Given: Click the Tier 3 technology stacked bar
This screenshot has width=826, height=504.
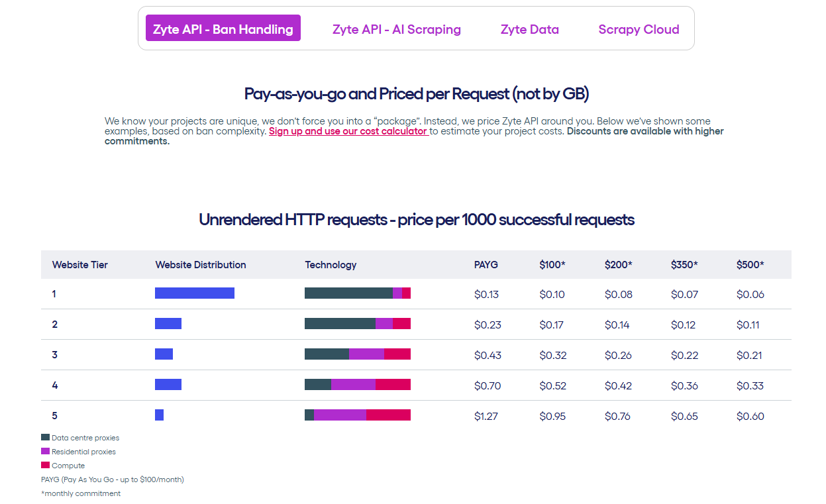Looking at the screenshot, I should (357, 354).
